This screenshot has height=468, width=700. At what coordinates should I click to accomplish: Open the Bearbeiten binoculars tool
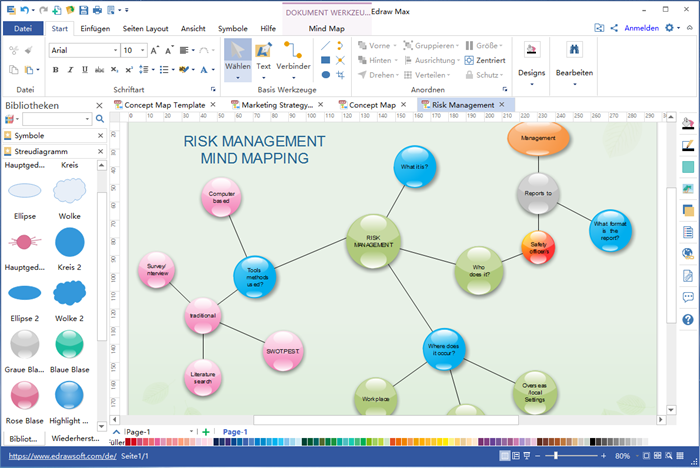tap(574, 63)
